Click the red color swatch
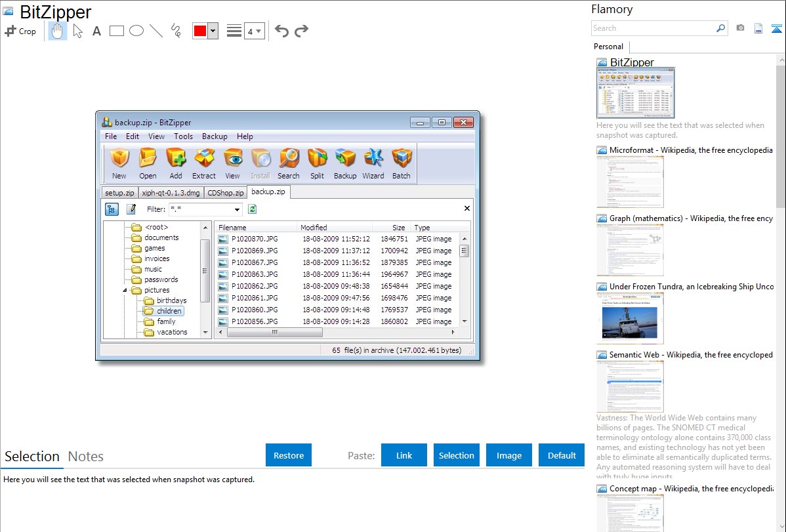Viewport: 786px width, 532px height. [x=200, y=31]
